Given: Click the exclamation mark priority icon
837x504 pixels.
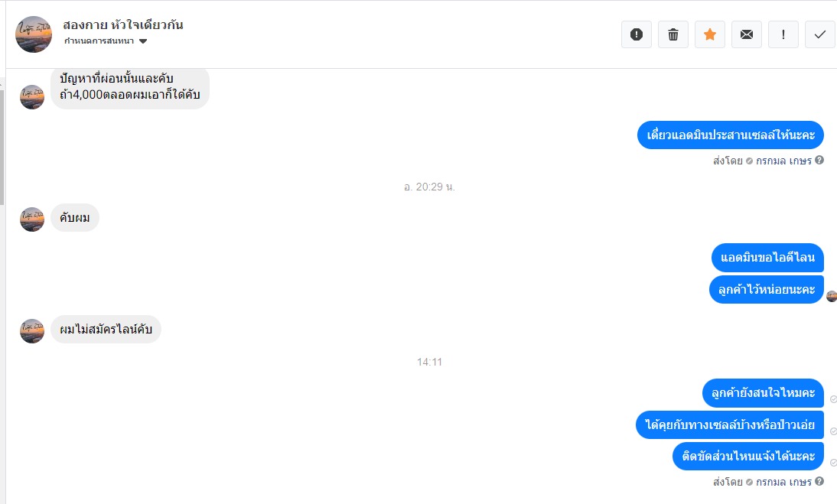Looking at the screenshot, I should pyautogui.click(x=783, y=34).
